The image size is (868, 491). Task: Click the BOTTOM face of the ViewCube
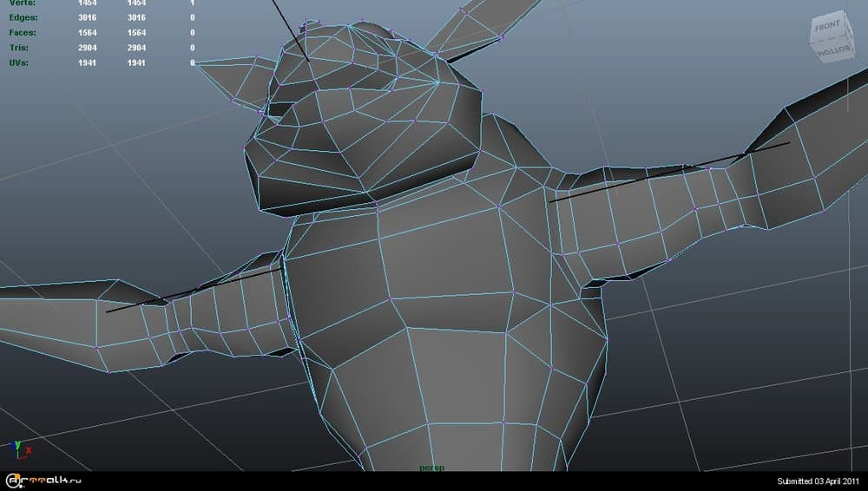(833, 51)
